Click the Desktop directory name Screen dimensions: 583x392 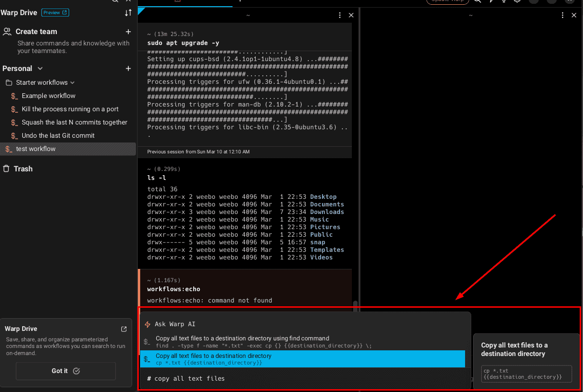click(x=323, y=197)
